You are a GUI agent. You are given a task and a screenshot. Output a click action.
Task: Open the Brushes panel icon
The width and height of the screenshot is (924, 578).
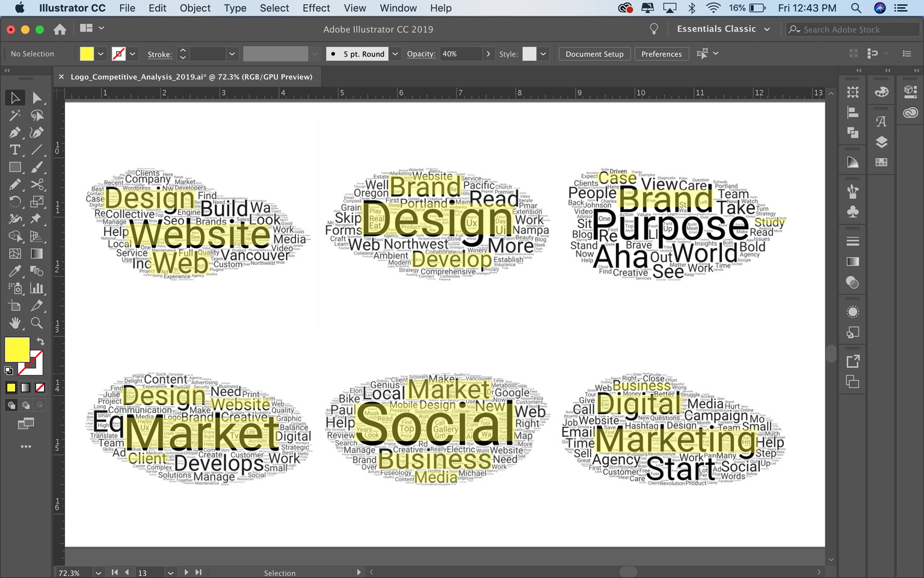tap(852, 191)
